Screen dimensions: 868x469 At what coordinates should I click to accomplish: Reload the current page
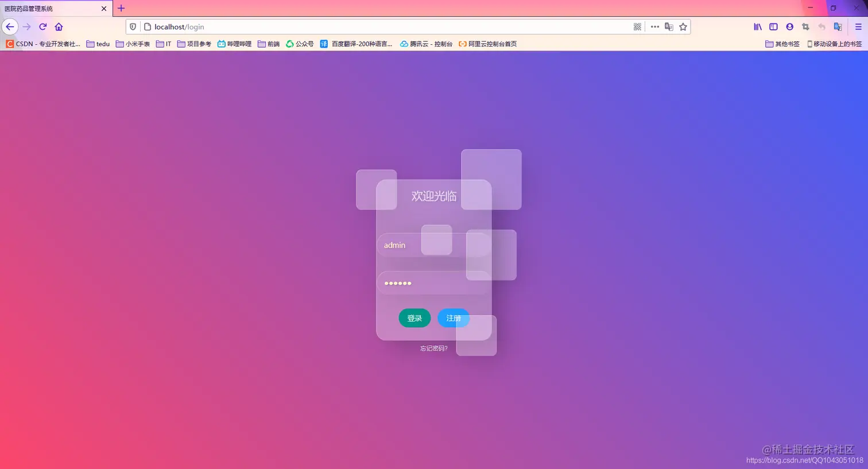tap(42, 27)
